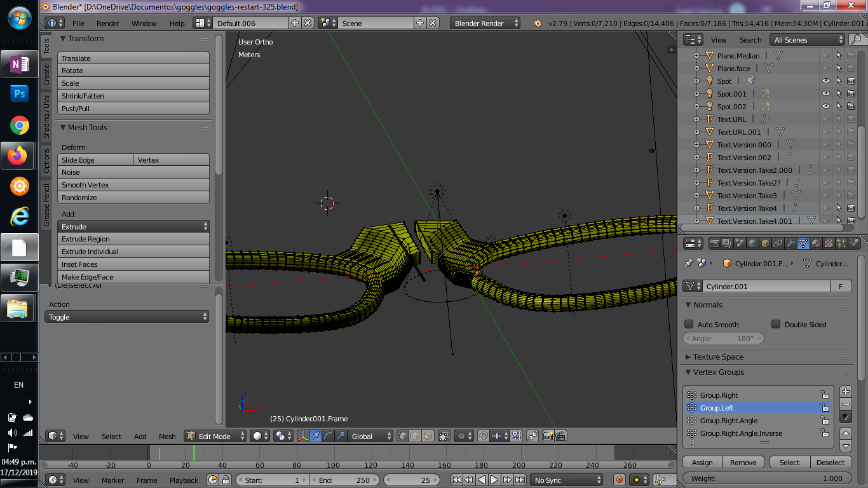Viewport: 868px width, 488px height.
Task: Open the World properties globe tab
Action: click(752, 243)
